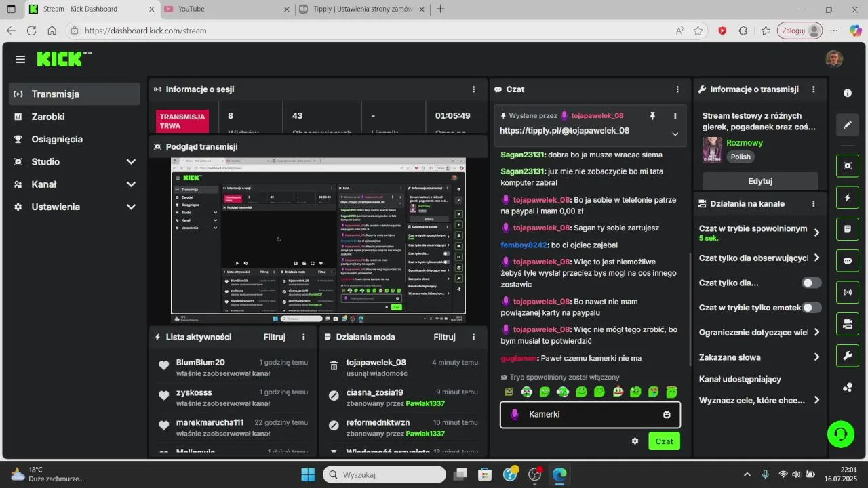Open Ograniczenie dotyczące wiel... settings
868x488 pixels.
759,332
